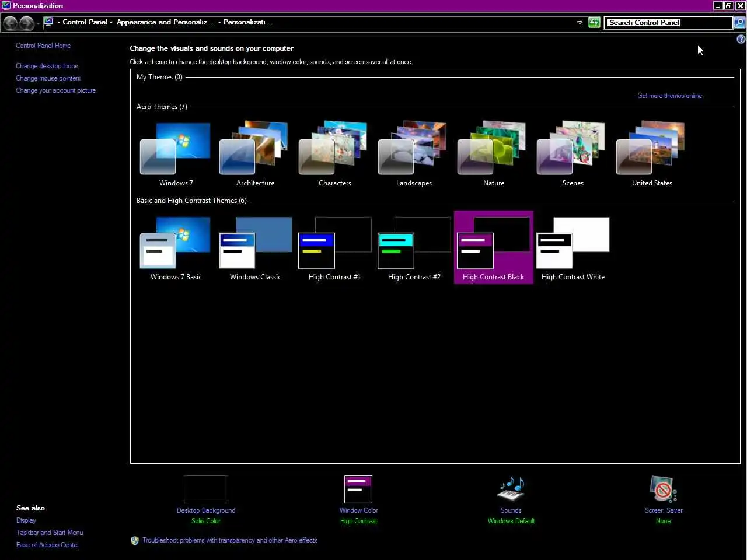Click the Back navigation arrow
Viewport: 747px width, 560px height.
(x=11, y=23)
